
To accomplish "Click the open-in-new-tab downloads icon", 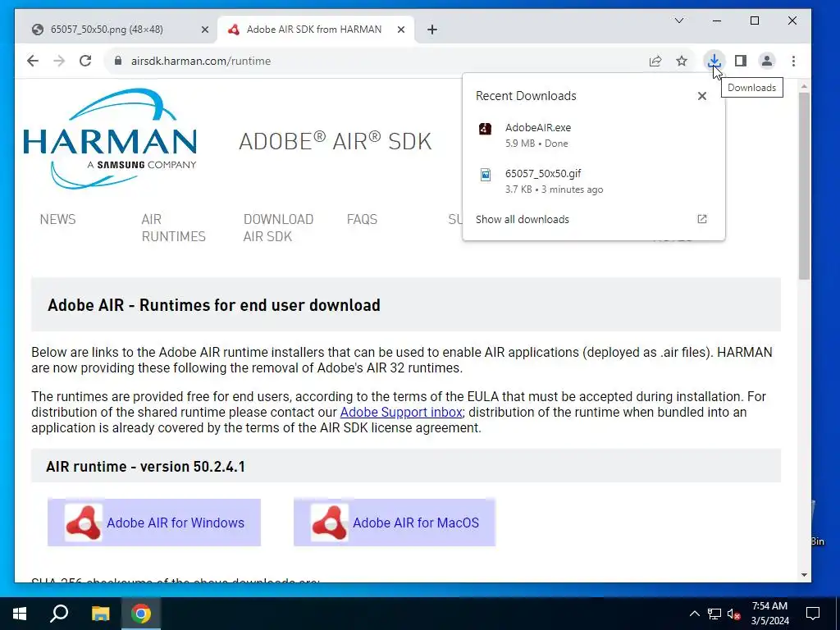I will click(702, 219).
